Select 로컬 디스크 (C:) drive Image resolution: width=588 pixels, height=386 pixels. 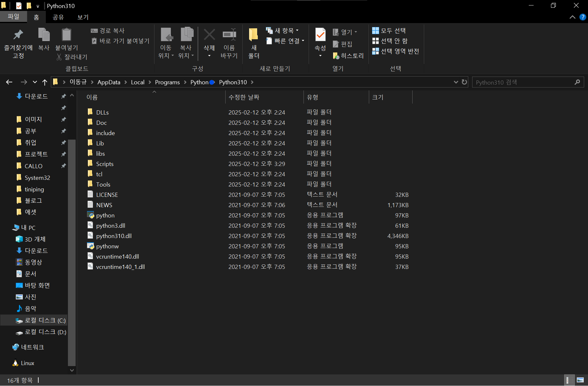click(41, 320)
